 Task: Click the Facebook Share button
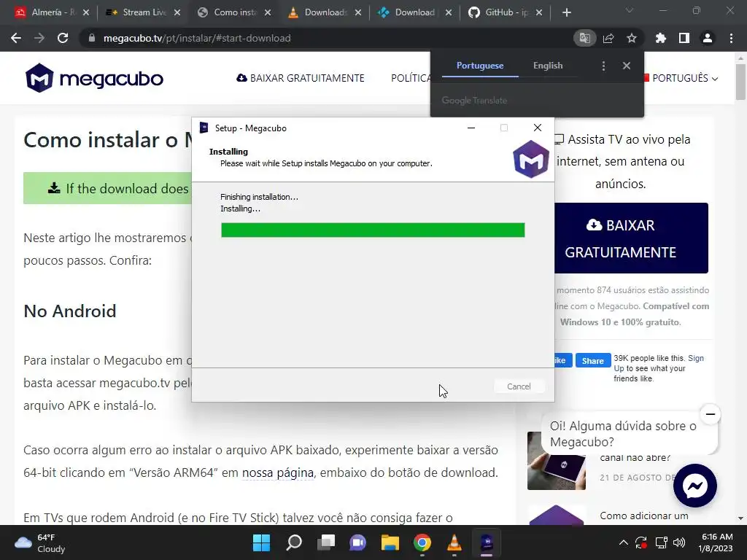(x=592, y=360)
